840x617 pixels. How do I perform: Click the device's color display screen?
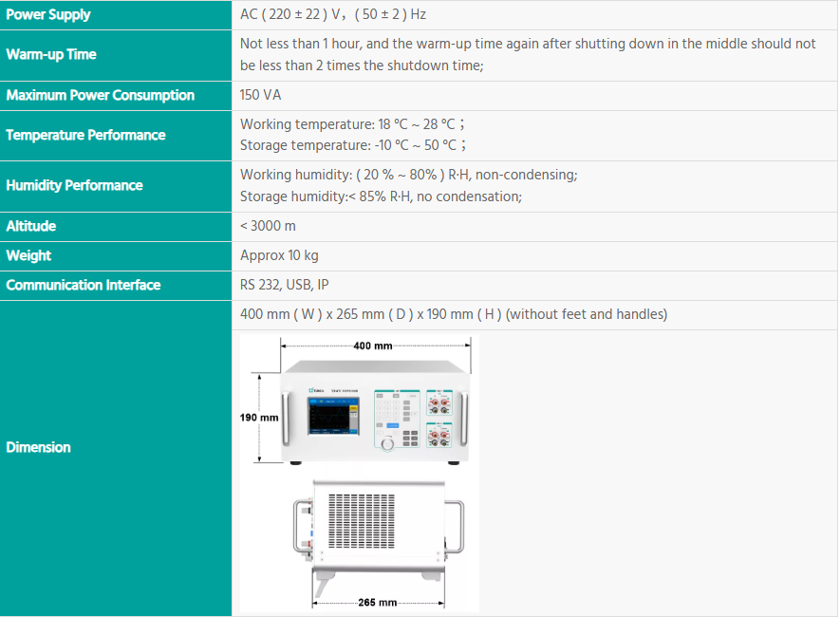331,418
